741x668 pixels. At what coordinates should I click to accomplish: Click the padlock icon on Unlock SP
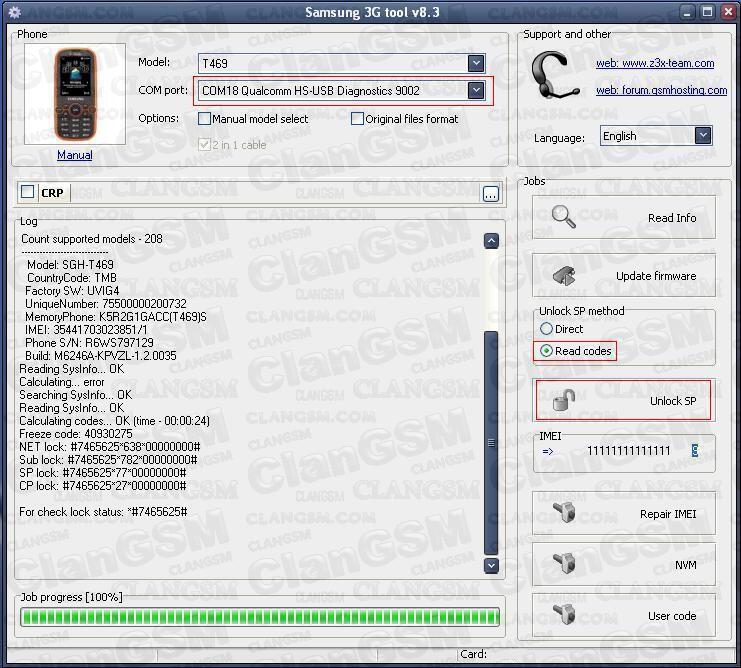click(x=564, y=400)
